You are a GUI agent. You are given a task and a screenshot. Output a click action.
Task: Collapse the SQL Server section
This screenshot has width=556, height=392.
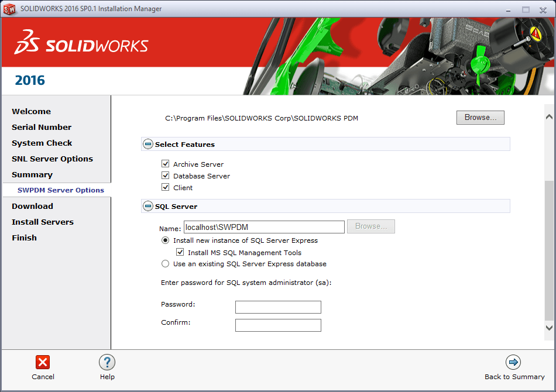148,207
